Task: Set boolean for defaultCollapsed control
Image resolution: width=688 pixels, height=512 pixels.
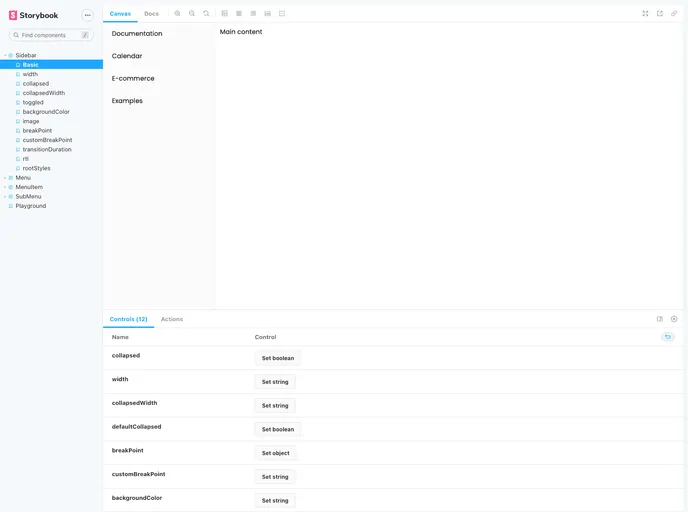Action: coord(277,429)
